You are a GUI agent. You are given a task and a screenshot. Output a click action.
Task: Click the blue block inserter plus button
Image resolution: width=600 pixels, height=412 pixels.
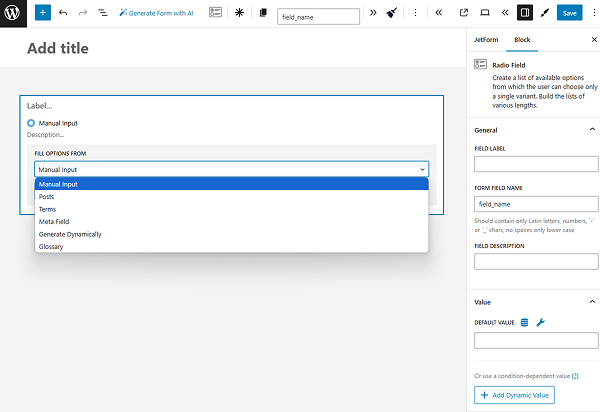pyautogui.click(x=43, y=13)
